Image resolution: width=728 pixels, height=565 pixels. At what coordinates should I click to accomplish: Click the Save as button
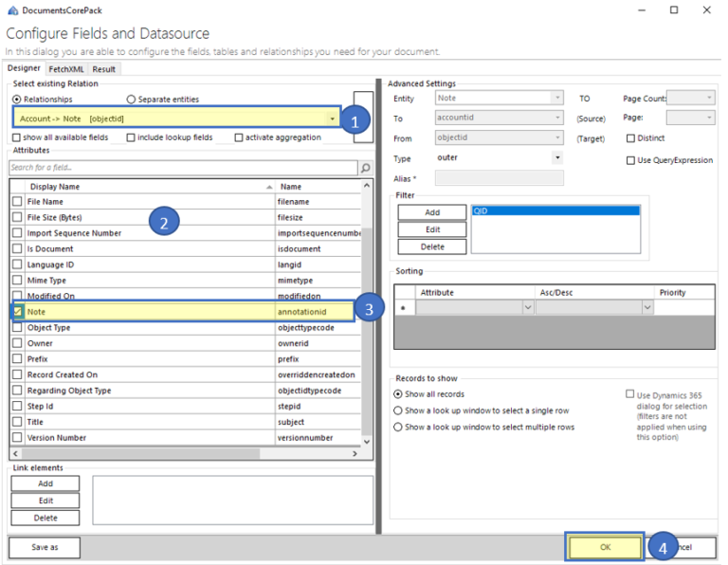click(x=45, y=547)
